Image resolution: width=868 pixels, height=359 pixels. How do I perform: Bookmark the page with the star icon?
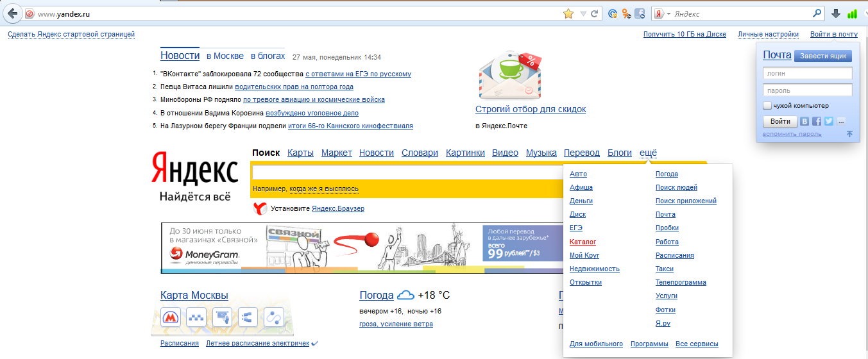(568, 13)
